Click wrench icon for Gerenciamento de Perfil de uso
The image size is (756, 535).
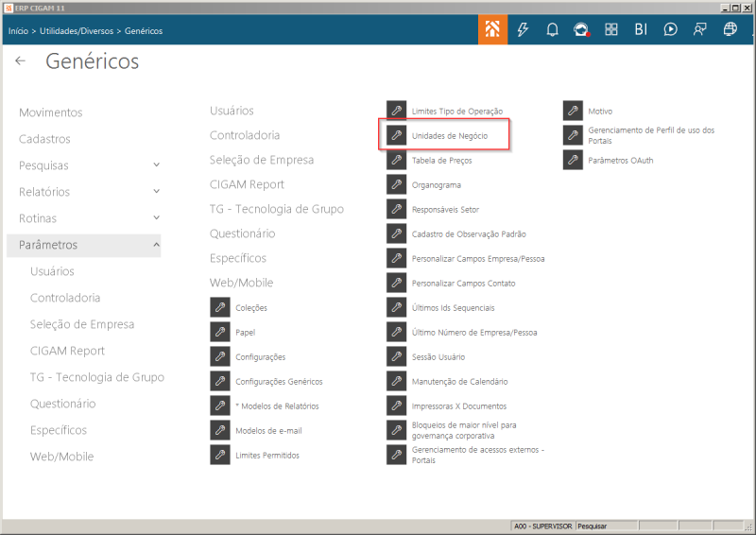pyautogui.click(x=573, y=135)
